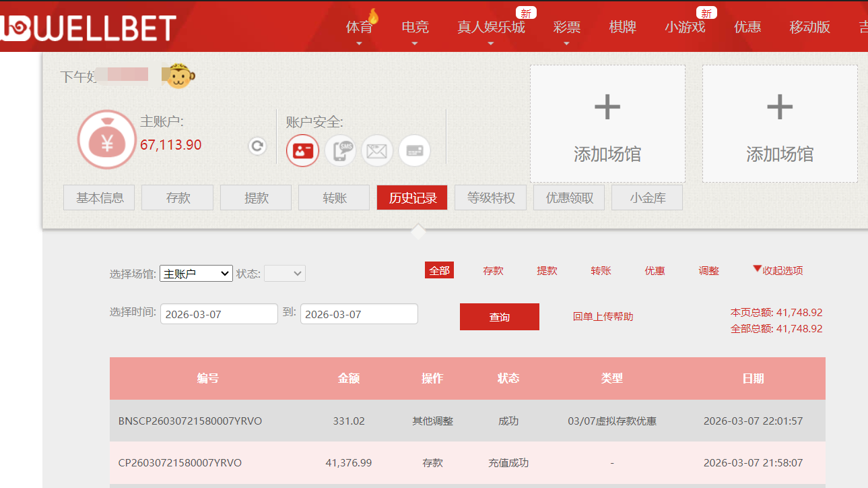Open the 主账户 venue dropdown
Image resolution: width=868 pixels, height=488 pixels.
coord(196,273)
